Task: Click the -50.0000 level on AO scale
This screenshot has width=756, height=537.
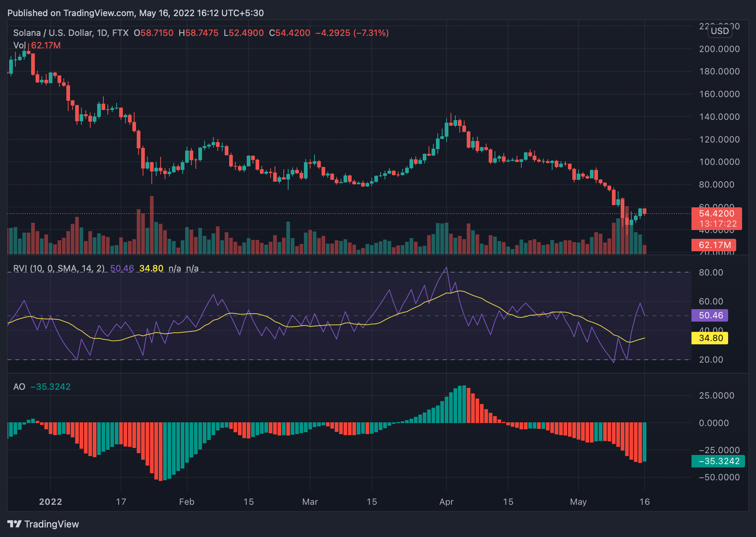Action: [719, 477]
